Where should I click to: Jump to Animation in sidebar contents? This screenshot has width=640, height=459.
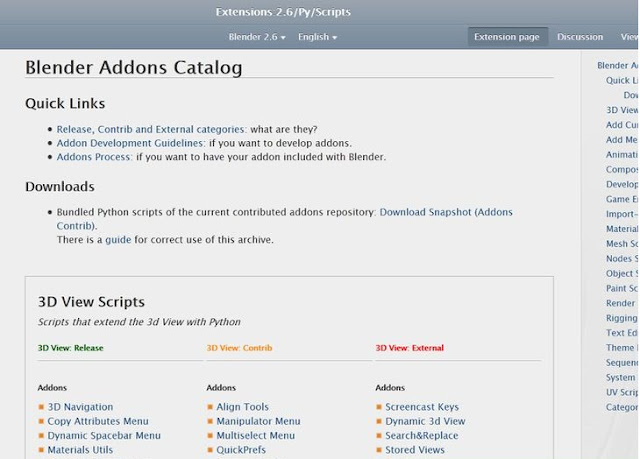tap(622, 155)
